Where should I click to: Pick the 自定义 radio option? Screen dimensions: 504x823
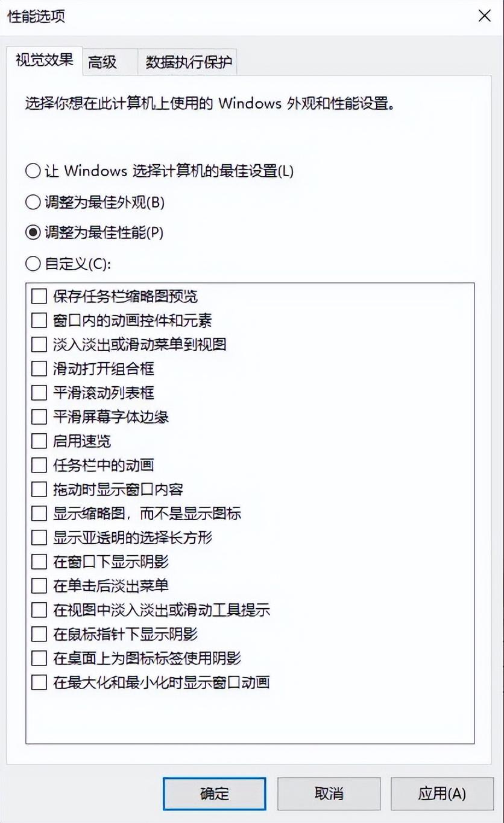point(33,264)
